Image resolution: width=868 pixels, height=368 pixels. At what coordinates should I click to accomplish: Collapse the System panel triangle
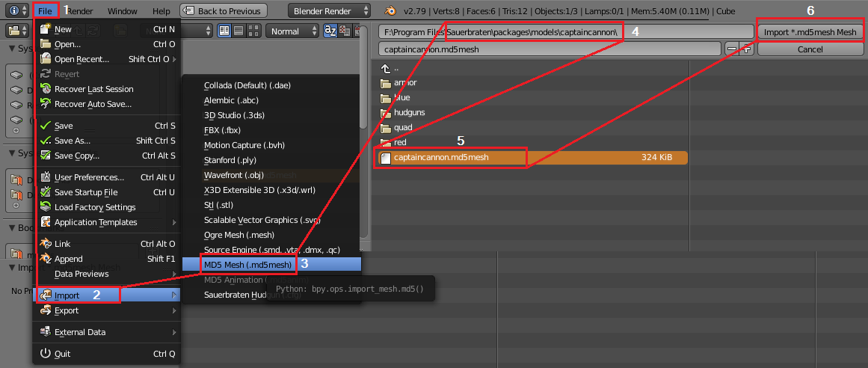13,48
